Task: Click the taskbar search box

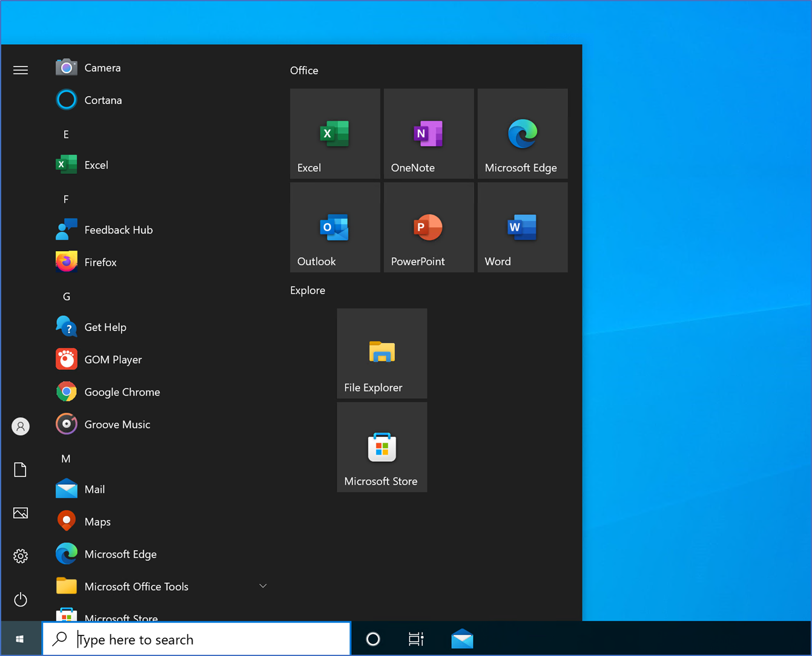Action: coord(196,639)
